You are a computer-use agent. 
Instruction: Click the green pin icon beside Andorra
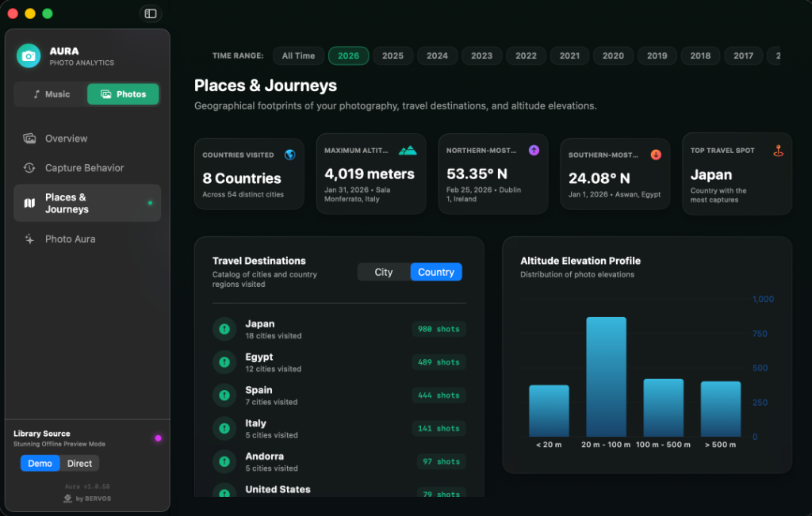pyautogui.click(x=224, y=461)
